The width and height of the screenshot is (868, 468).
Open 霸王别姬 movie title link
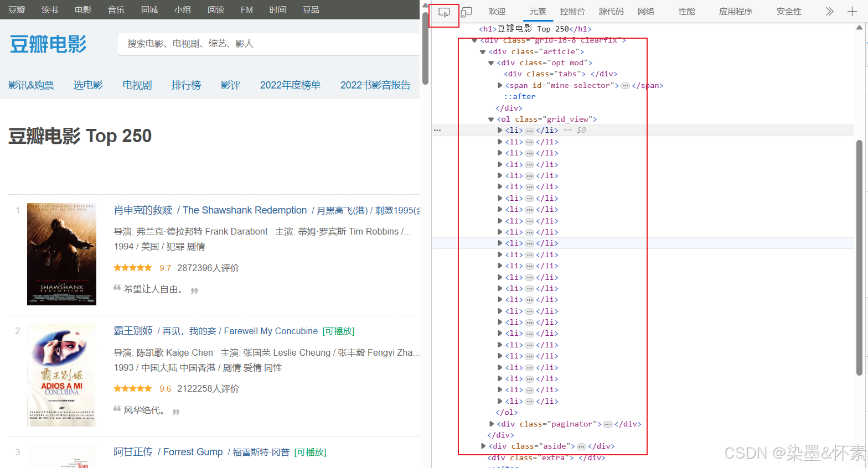(x=133, y=331)
